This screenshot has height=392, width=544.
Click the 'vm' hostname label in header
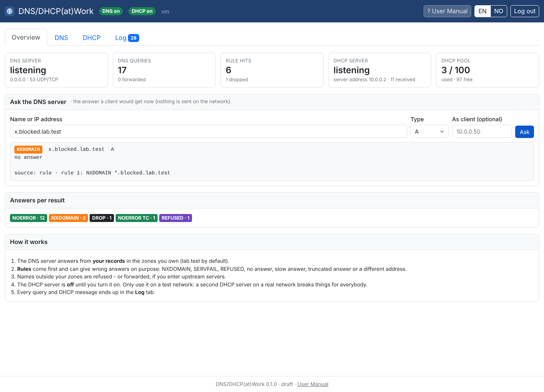click(165, 12)
